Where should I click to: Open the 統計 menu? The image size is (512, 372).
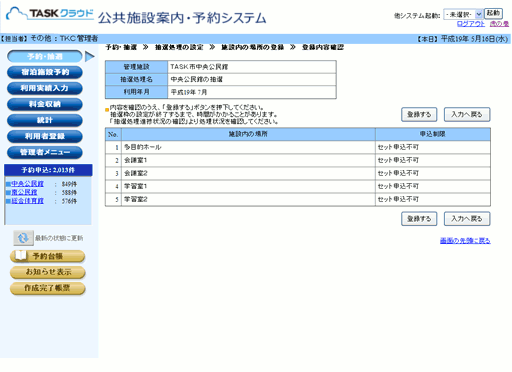[x=45, y=120]
